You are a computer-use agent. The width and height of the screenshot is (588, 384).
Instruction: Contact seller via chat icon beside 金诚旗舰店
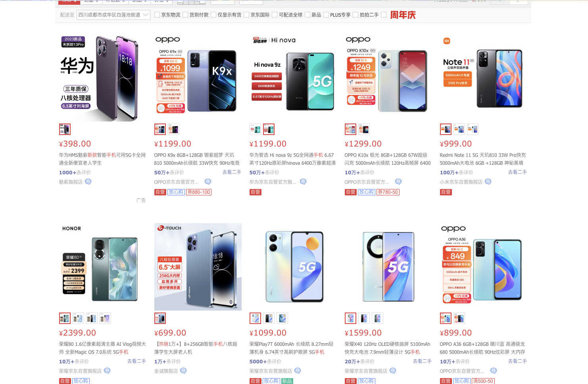[x=183, y=370]
